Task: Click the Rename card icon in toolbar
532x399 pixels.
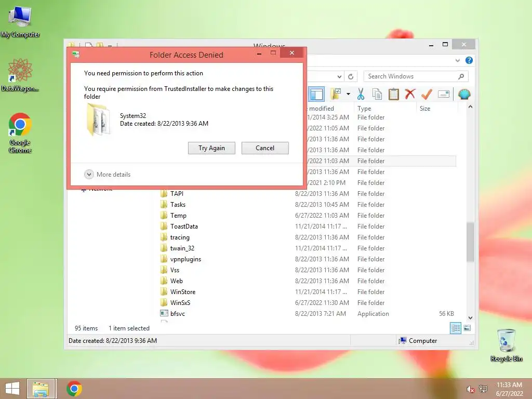Action: (x=444, y=94)
